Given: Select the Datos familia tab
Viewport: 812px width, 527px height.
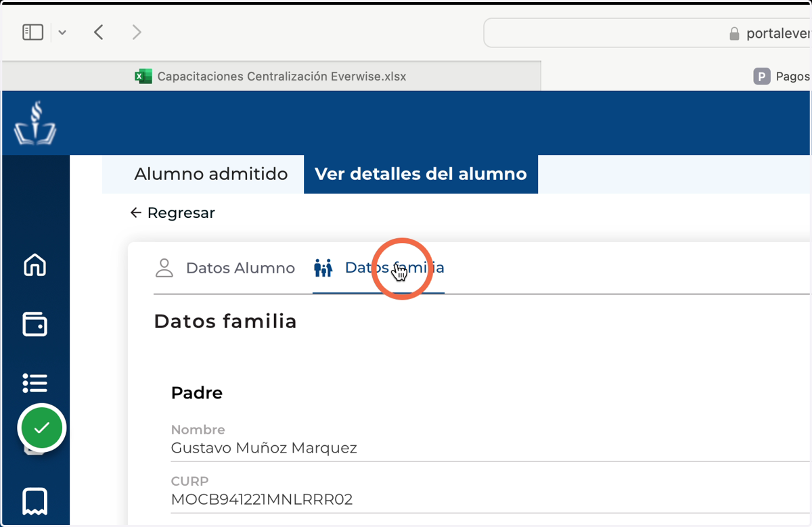Looking at the screenshot, I should (378, 268).
